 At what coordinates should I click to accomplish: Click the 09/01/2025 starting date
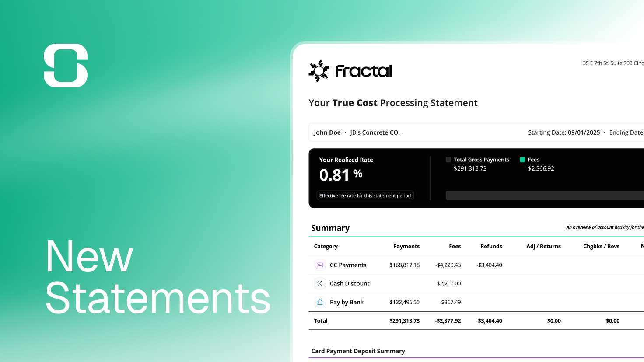tap(584, 132)
